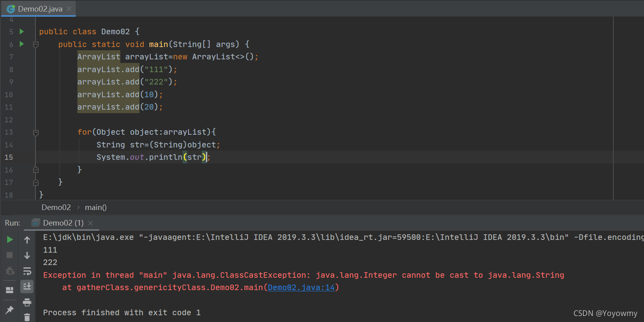Screen dimensions: 644x322
Task: Click the Print console output icon
Action: tap(27, 302)
